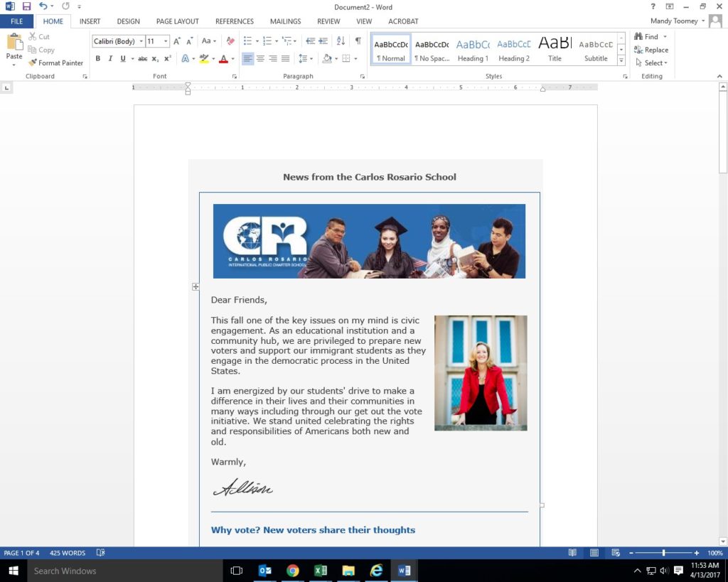The height and width of the screenshot is (582, 728).
Task: Open File Explorer from taskbar
Action: click(348, 571)
